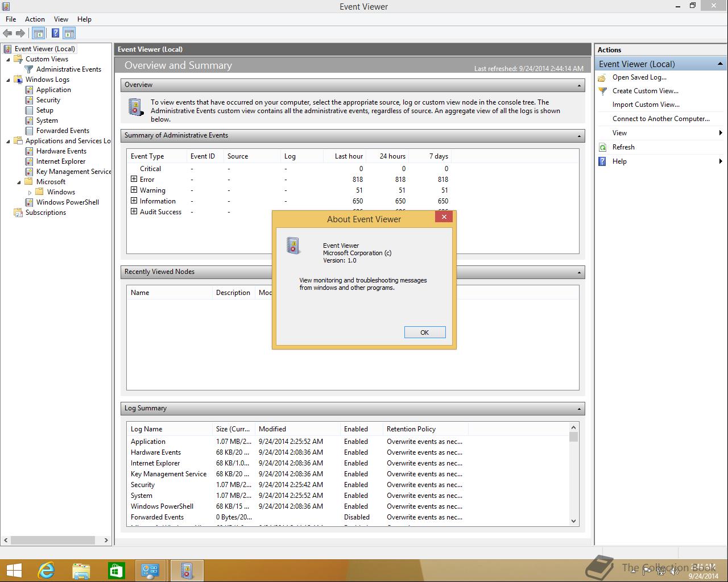Collapse the Microsoft tree node
This screenshot has height=582, width=728.
19,182
